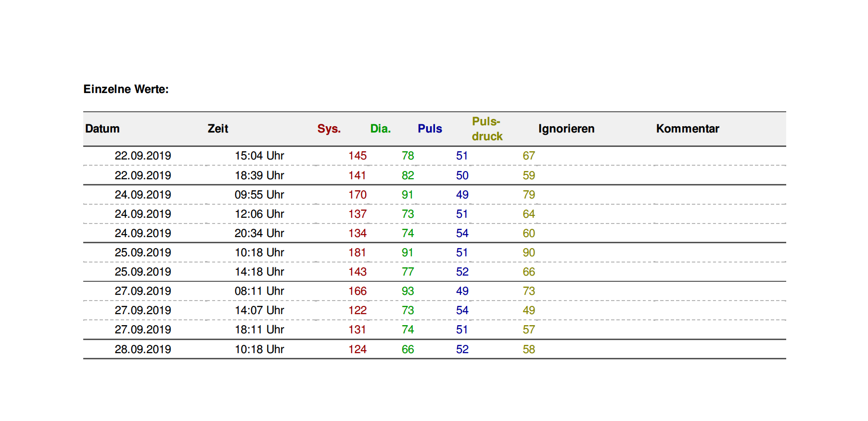This screenshot has width=868, height=421.
Task: Select time cell 09:55 Uhr
Action: [259, 195]
